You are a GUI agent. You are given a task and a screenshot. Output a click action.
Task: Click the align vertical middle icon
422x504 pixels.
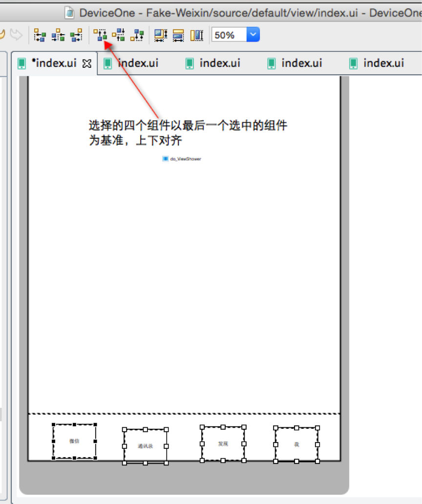[119, 35]
